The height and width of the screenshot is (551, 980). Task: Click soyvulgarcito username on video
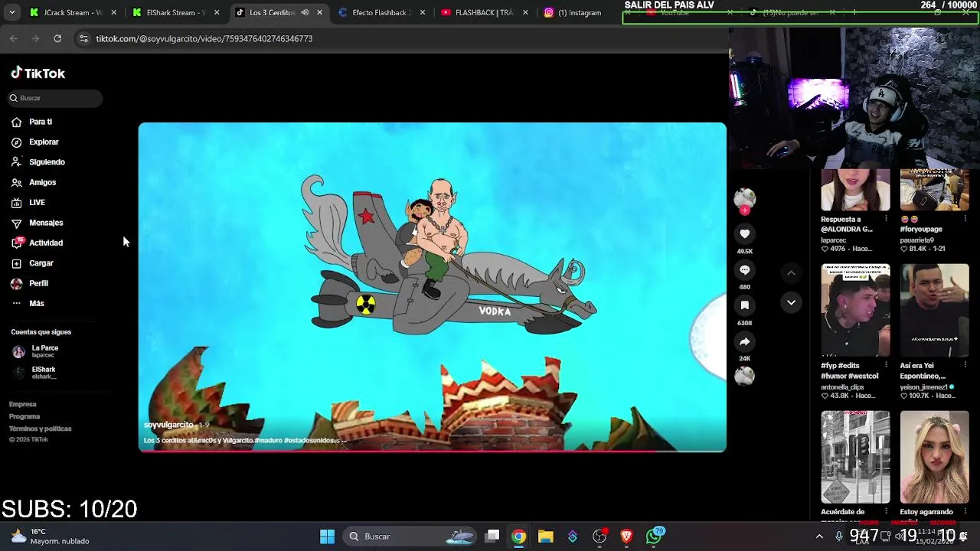[x=168, y=425]
